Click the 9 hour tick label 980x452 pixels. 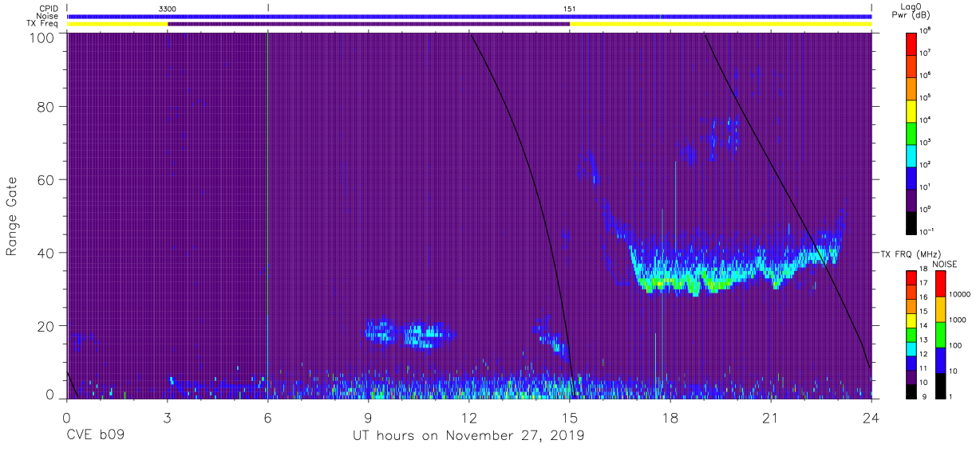tap(369, 418)
